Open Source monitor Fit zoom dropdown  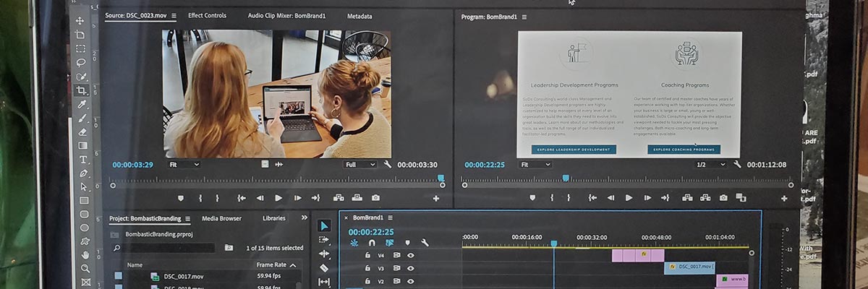pyautogui.click(x=184, y=165)
